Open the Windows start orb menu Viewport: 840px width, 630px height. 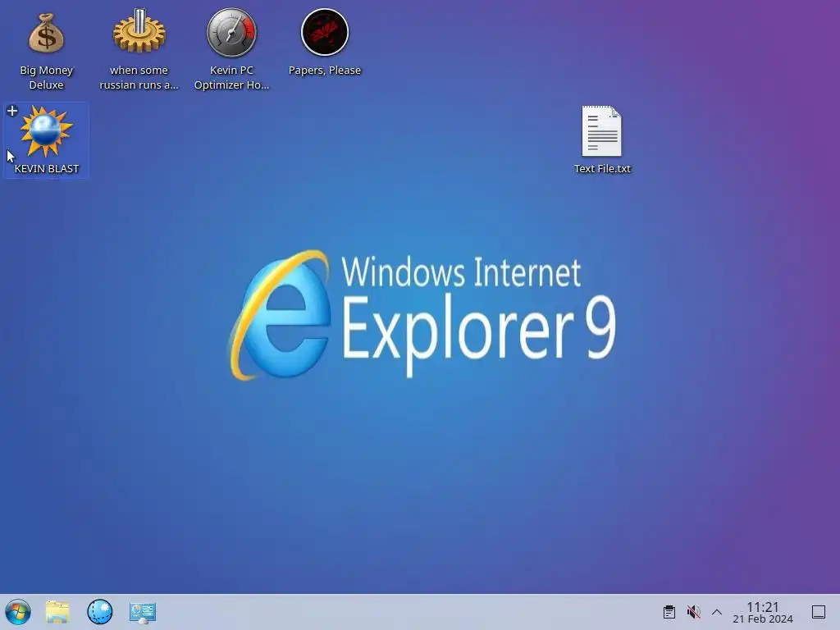(x=18, y=612)
